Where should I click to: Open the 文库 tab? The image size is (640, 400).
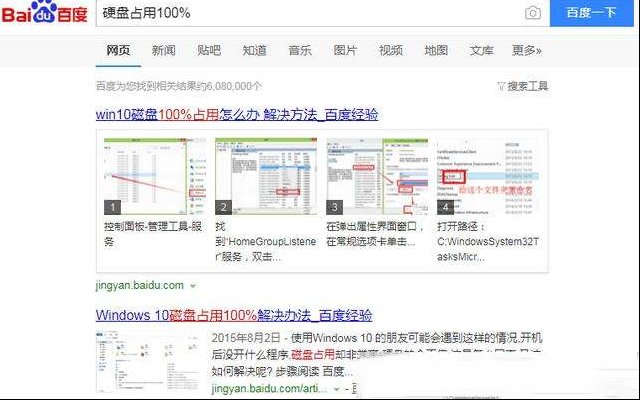coord(481,50)
